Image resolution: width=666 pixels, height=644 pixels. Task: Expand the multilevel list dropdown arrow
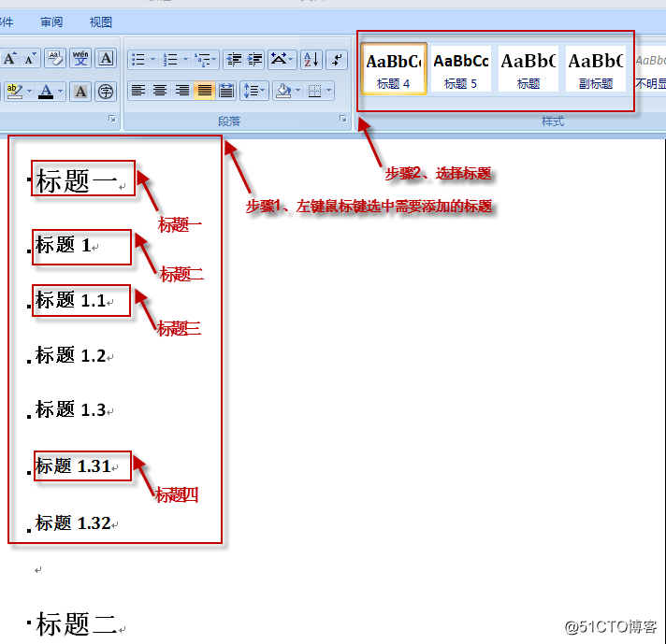[214, 60]
